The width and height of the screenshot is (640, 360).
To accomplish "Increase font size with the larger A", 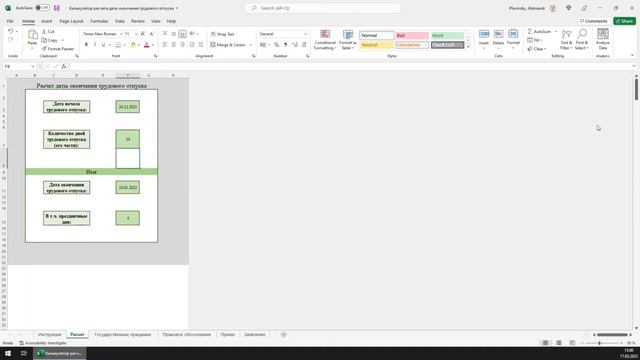I will point(143,34).
